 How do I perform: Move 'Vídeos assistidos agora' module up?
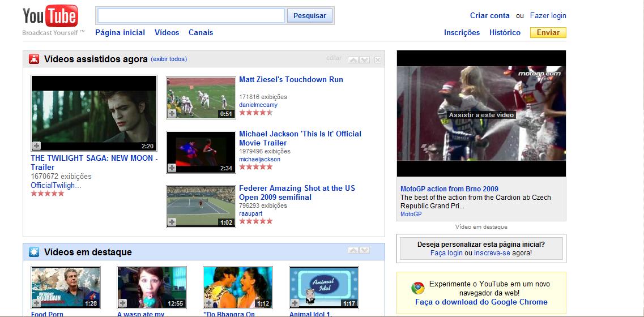click(x=353, y=60)
